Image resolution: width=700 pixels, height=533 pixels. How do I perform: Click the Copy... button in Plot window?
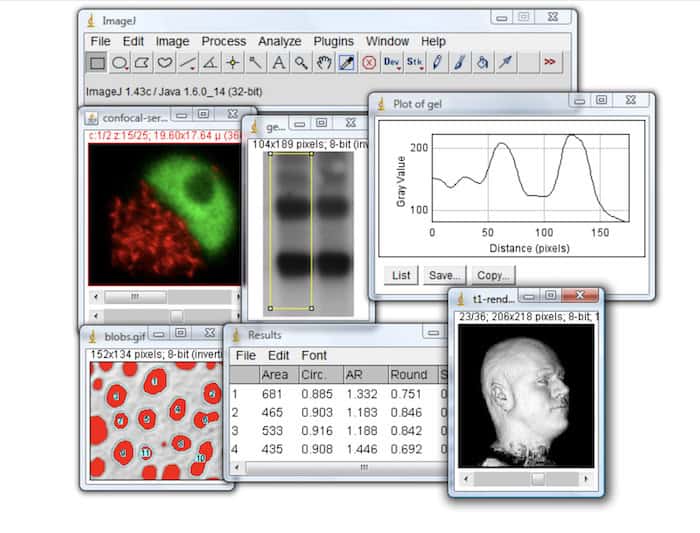pos(493,275)
